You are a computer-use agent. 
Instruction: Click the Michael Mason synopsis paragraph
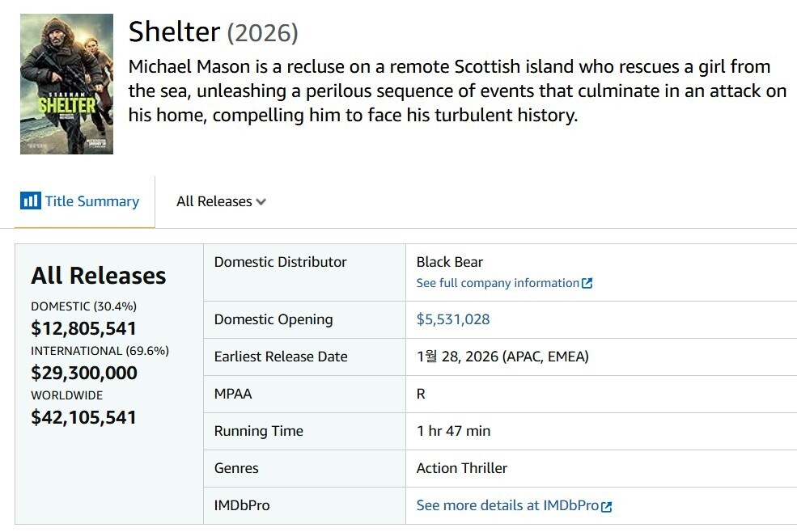point(457,91)
